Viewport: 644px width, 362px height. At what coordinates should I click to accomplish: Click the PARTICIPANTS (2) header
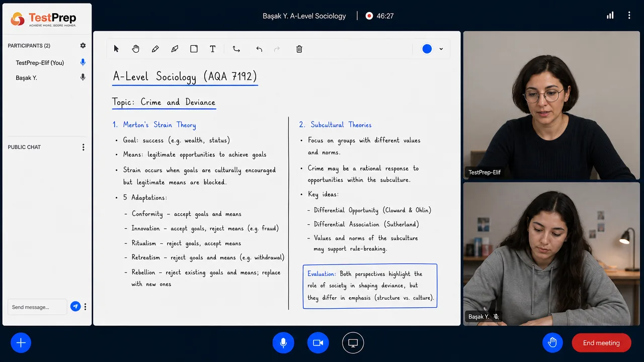click(29, 46)
